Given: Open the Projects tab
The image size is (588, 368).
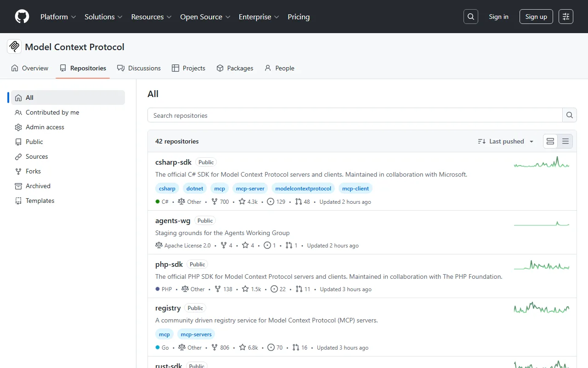Looking at the screenshot, I should [188, 68].
